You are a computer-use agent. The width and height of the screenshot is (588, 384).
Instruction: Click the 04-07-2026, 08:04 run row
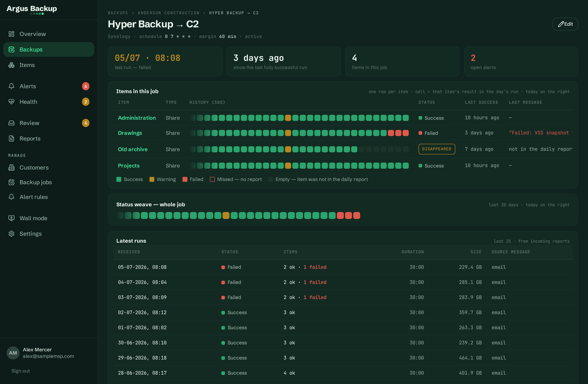343,282
